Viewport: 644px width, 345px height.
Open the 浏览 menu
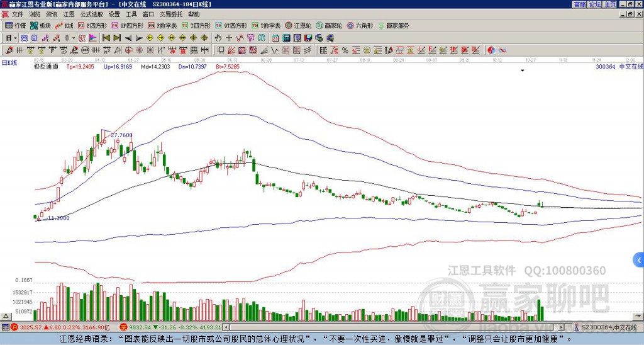tap(35, 14)
